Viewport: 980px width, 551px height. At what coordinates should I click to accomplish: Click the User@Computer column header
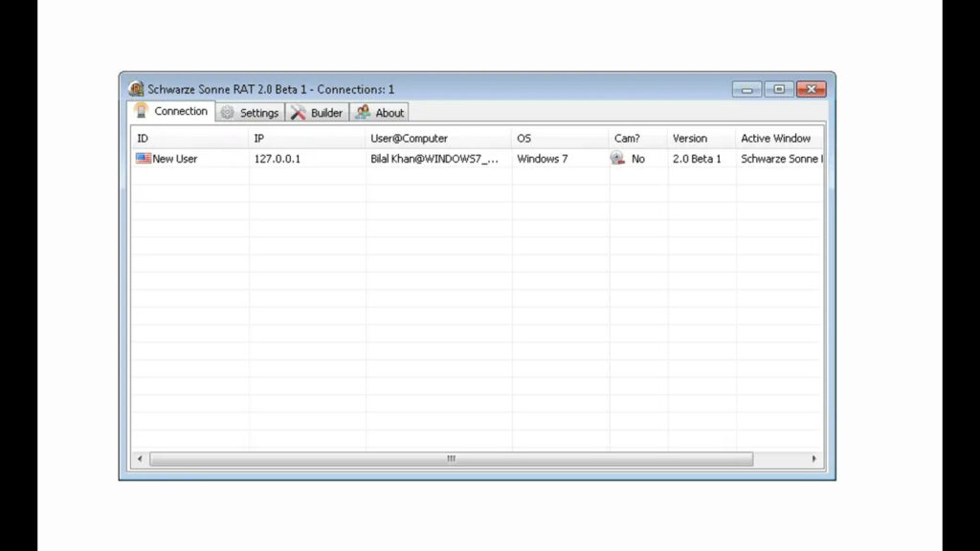pyautogui.click(x=438, y=138)
